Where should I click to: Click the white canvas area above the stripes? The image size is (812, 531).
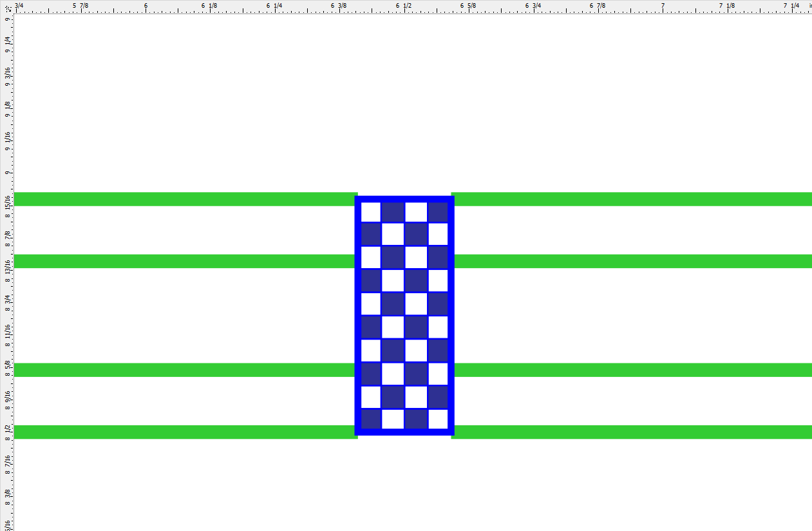(193, 97)
